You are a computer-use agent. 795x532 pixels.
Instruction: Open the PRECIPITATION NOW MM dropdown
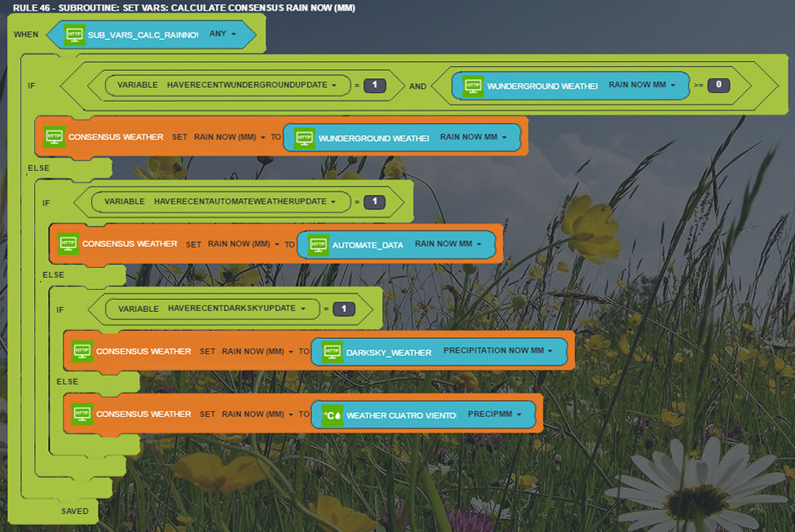499,351
